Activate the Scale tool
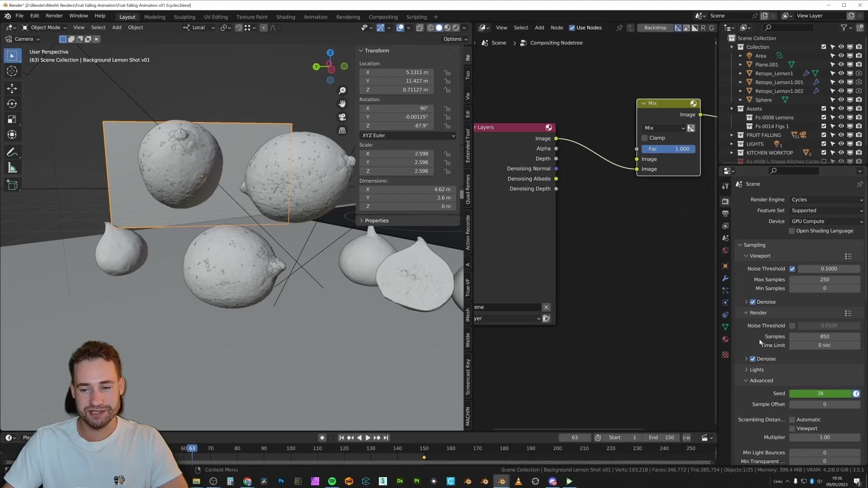The height and width of the screenshot is (488, 868). click(12, 119)
